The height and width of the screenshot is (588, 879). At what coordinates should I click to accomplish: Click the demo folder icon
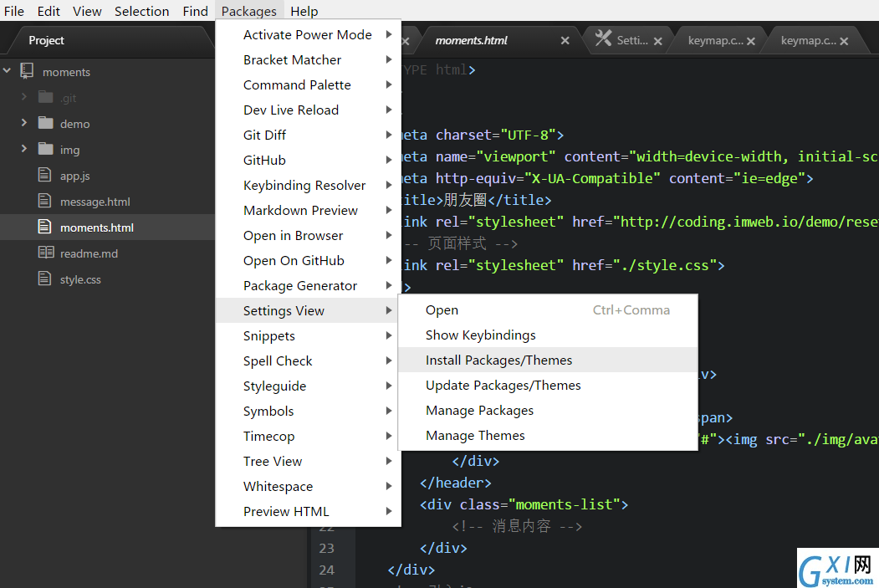tap(45, 123)
